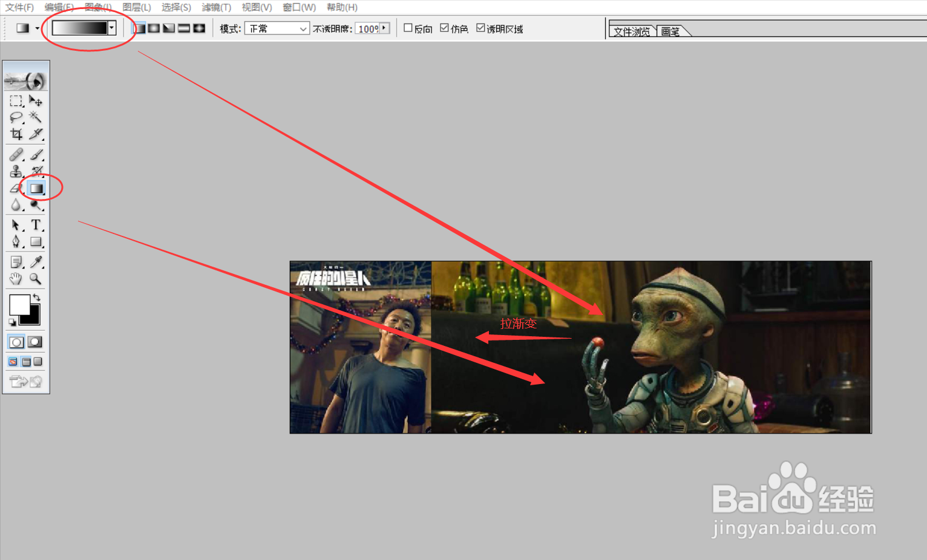Toggle the 仿色 dither checkbox
The width and height of the screenshot is (927, 560).
(x=444, y=28)
